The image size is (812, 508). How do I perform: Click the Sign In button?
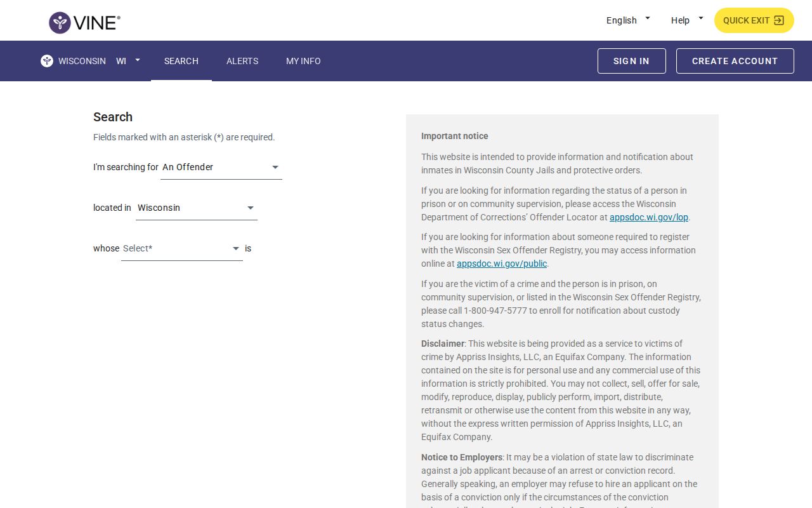632,61
